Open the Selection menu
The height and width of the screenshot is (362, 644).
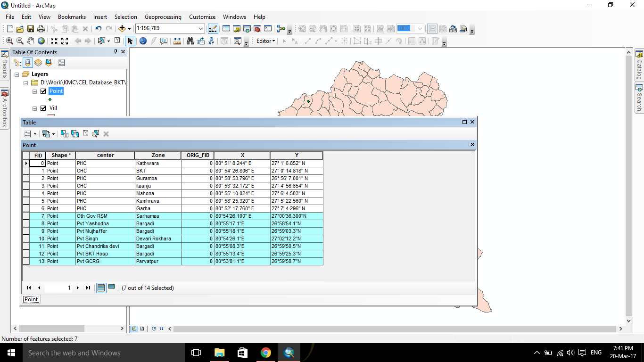126,17
